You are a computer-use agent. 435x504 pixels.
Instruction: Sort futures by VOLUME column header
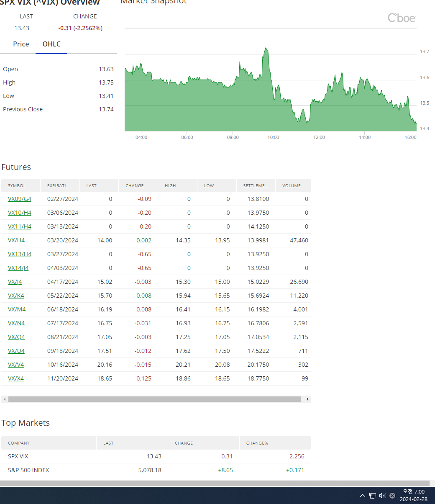[x=293, y=185]
